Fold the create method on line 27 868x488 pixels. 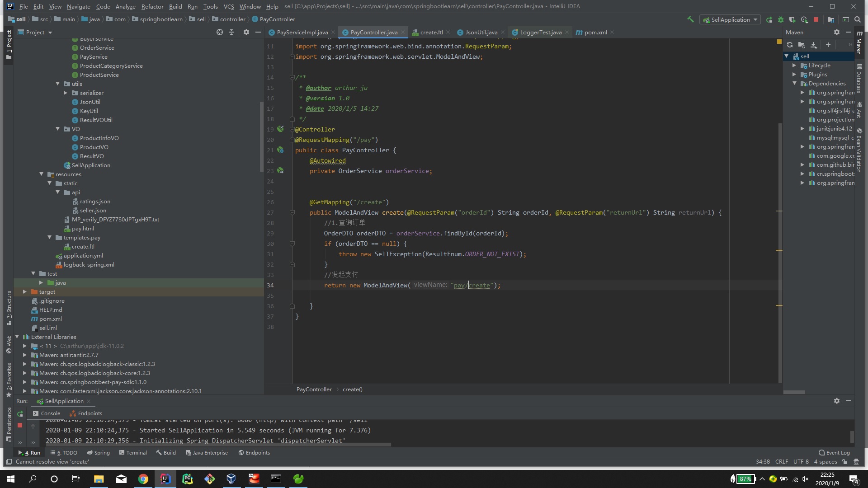pyautogui.click(x=292, y=212)
